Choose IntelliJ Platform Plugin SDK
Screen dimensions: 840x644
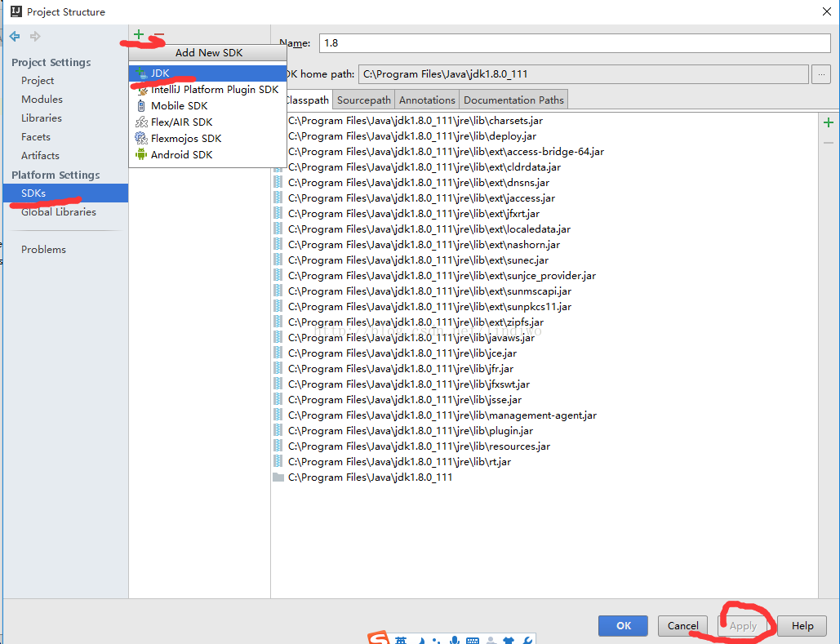(x=208, y=90)
